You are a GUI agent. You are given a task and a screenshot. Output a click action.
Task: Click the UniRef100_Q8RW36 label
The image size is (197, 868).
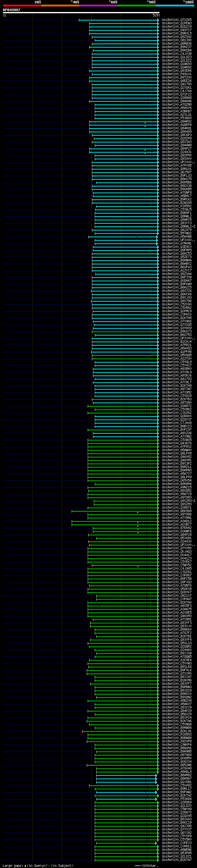pyautogui.click(x=176, y=43)
